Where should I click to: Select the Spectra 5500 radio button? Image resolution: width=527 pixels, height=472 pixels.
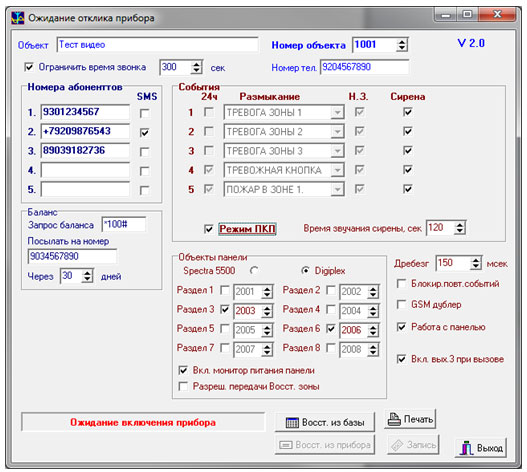[254, 270]
